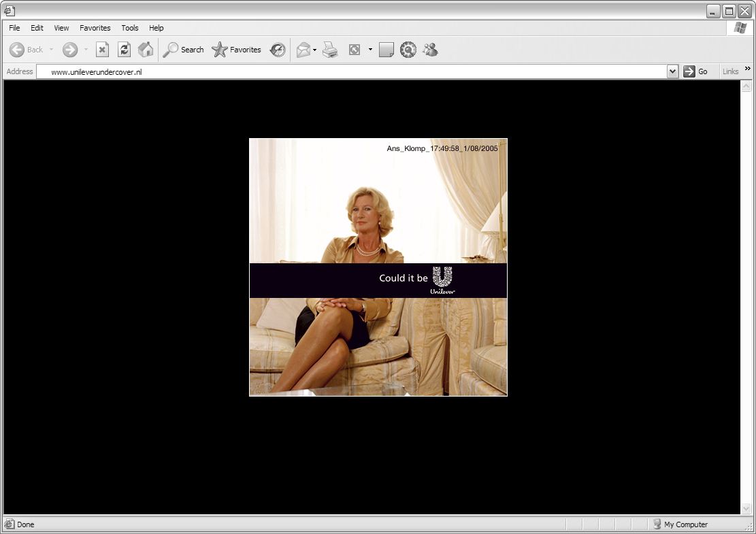Click the Windows flag logo
Image resolution: width=756 pixels, height=534 pixels.
pos(740,28)
